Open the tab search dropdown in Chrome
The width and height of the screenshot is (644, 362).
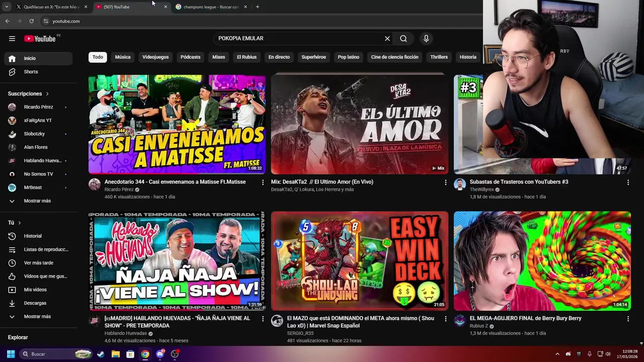[x=7, y=7]
